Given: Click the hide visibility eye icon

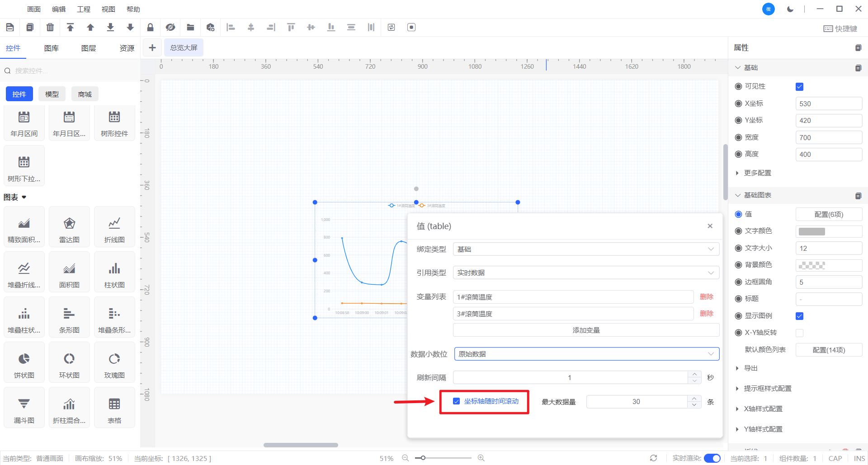Looking at the screenshot, I should pyautogui.click(x=170, y=28).
